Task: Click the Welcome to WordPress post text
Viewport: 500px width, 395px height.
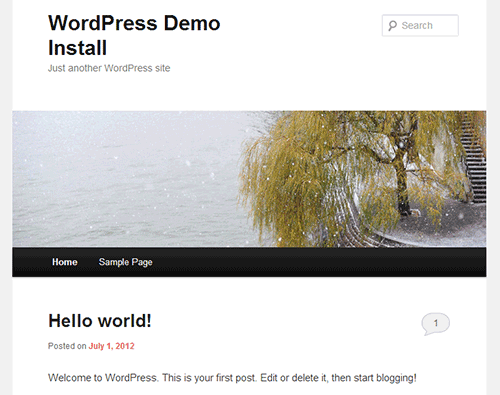Action: click(232, 378)
